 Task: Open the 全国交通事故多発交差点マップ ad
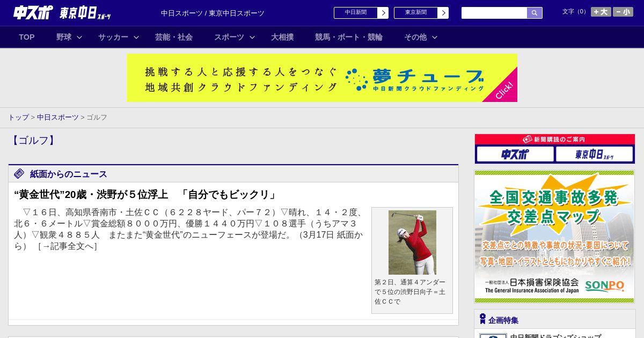coord(554,237)
